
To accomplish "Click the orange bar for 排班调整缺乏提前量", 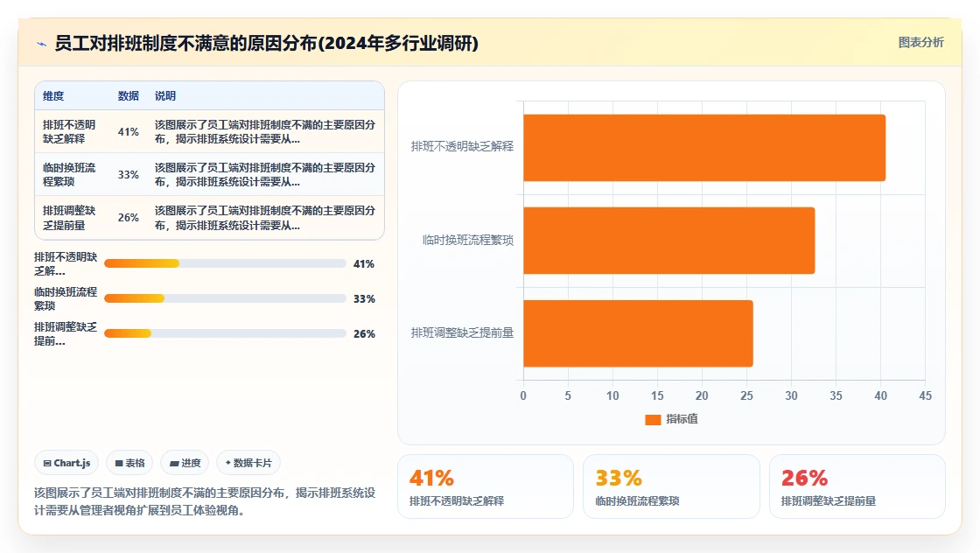I will 638,333.
